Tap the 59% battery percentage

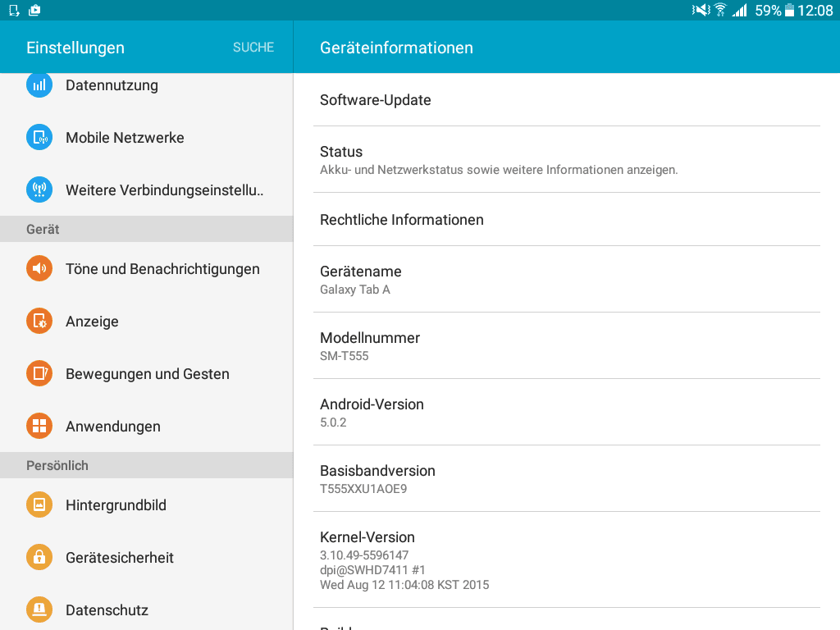pos(768,10)
